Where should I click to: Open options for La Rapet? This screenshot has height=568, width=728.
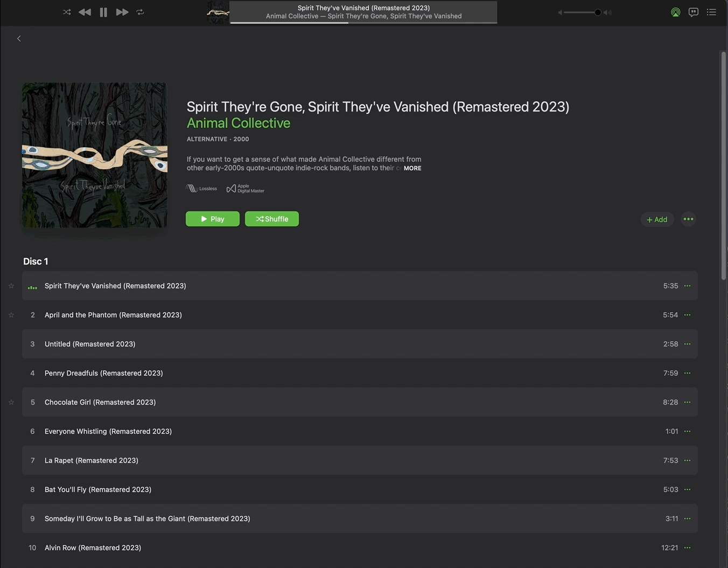687,460
